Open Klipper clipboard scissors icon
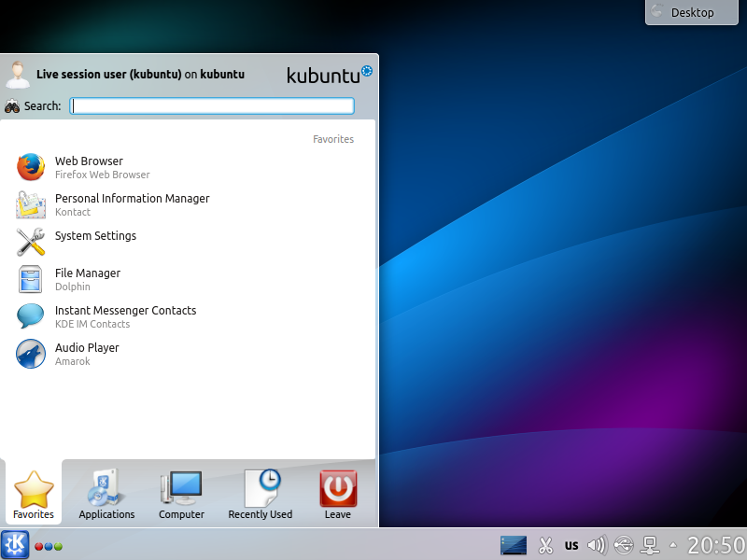747x560 pixels. (x=545, y=545)
